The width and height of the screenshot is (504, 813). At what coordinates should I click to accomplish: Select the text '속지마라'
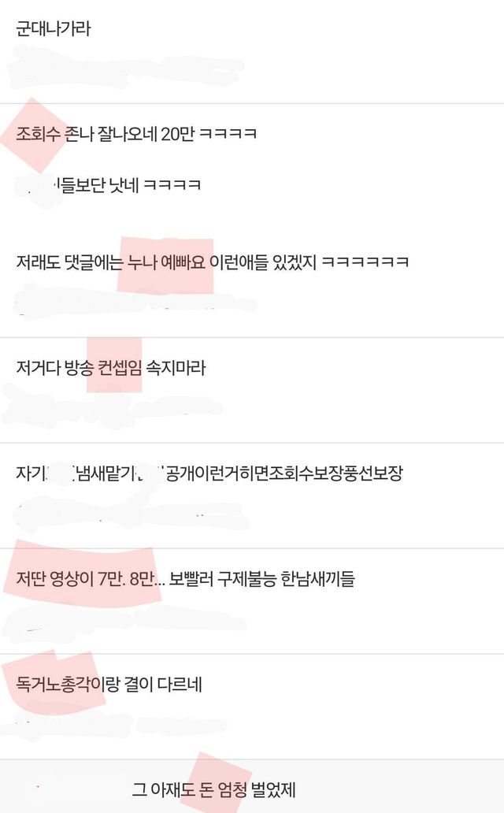pyautogui.click(x=176, y=368)
